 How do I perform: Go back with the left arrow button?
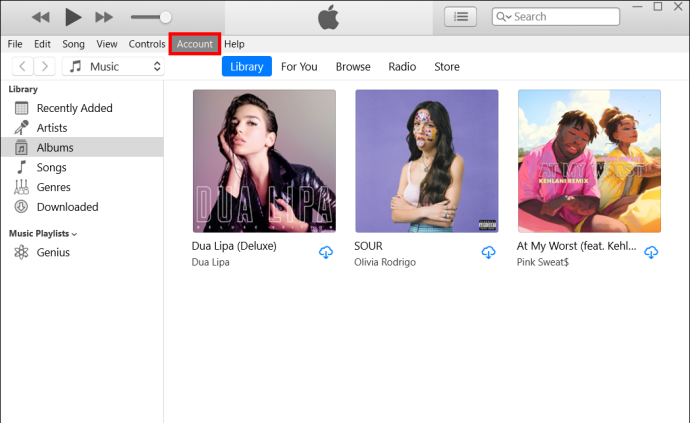pyautogui.click(x=22, y=66)
